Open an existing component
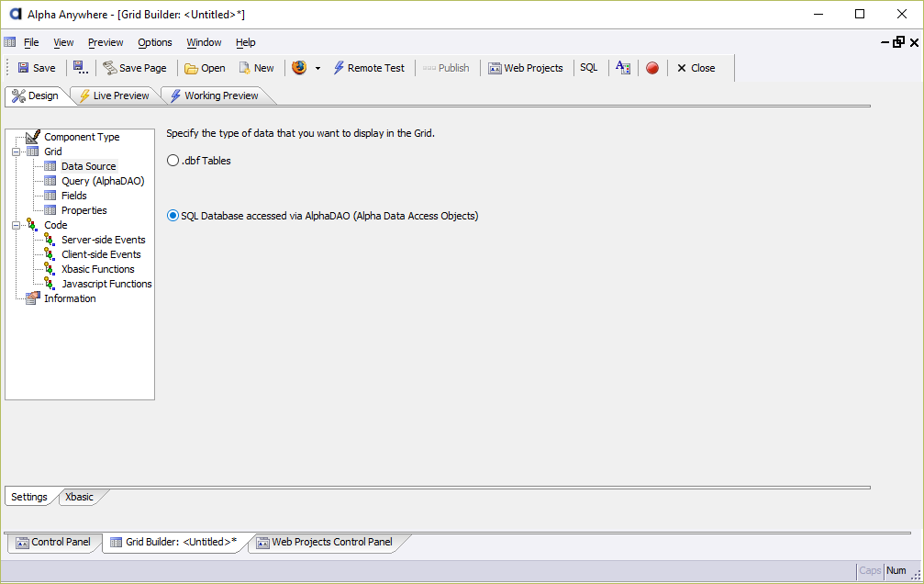924x584 pixels. pos(205,68)
